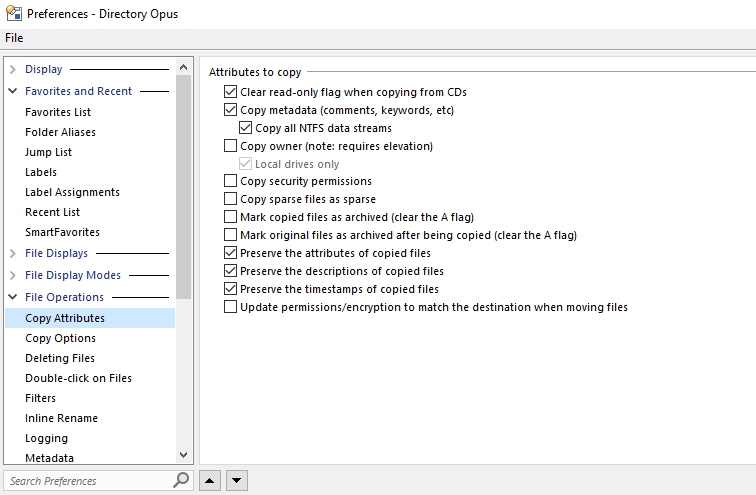Uncheck Preserve the descriptions of copied files

pyautogui.click(x=230, y=271)
